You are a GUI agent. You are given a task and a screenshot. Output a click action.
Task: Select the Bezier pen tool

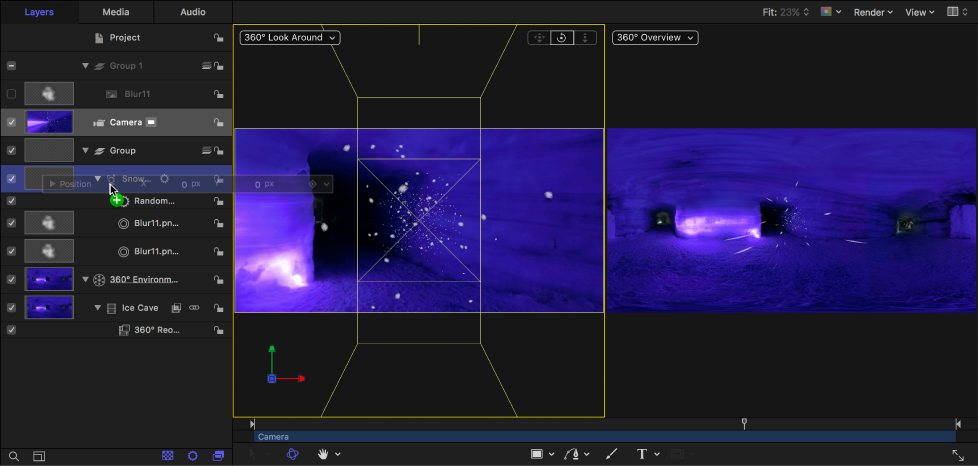point(571,454)
